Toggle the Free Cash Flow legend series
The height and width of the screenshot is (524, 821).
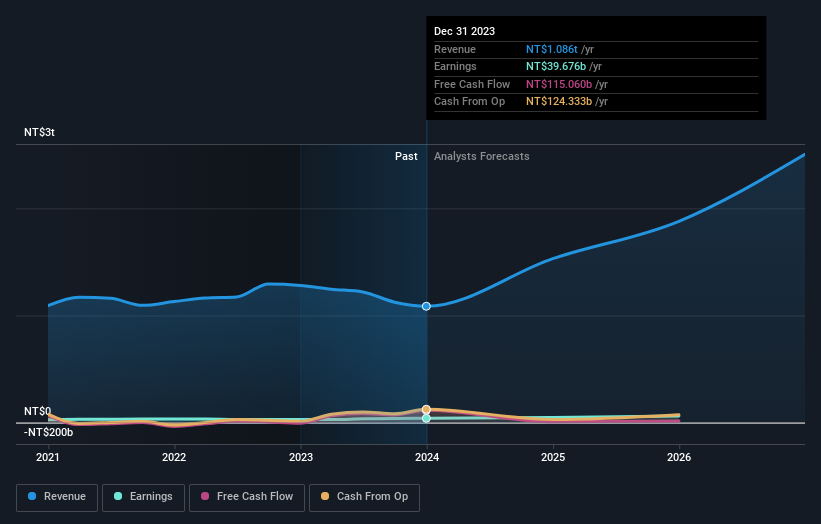pyautogui.click(x=247, y=497)
